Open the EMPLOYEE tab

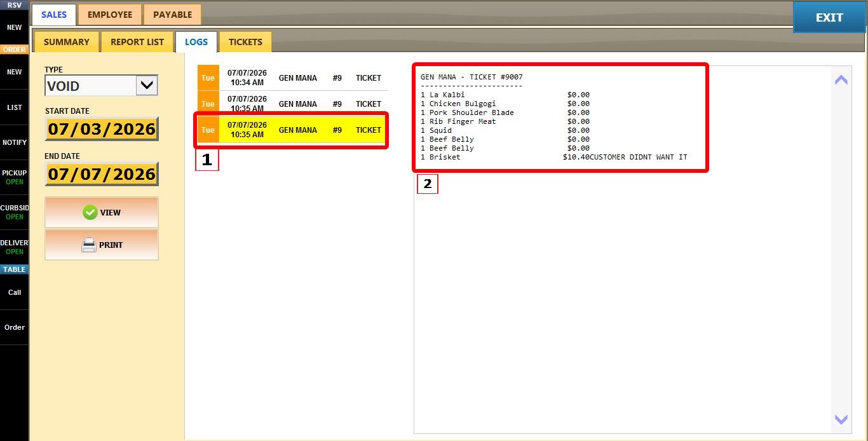tap(110, 15)
